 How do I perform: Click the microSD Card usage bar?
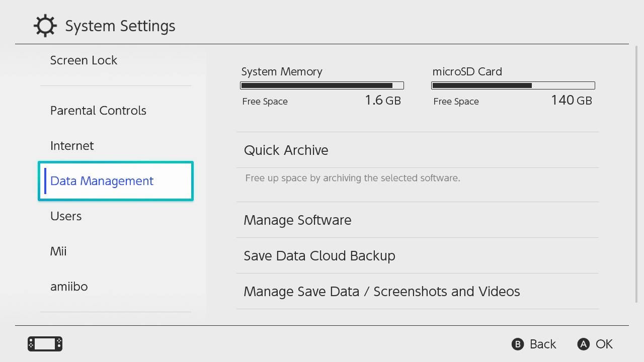point(513,85)
